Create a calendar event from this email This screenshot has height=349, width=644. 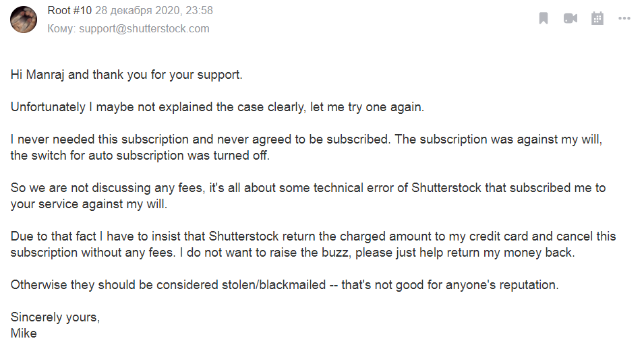point(597,18)
